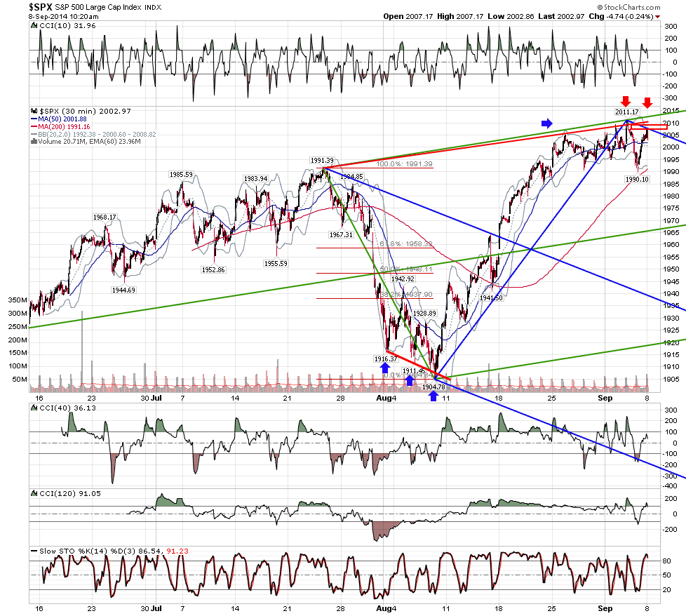The height and width of the screenshot is (616, 686).
Task: Click the red MA(200) legend line marker
Action: point(34,127)
